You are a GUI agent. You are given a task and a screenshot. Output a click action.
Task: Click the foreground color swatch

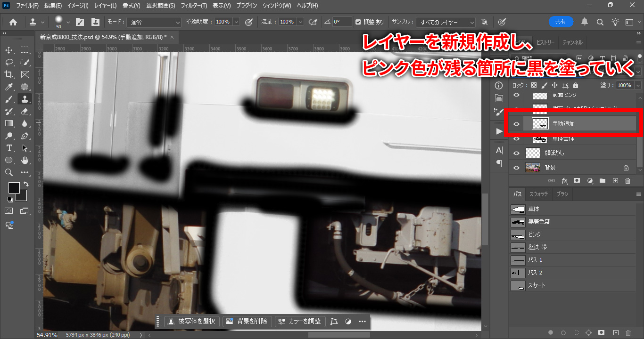pos(14,187)
